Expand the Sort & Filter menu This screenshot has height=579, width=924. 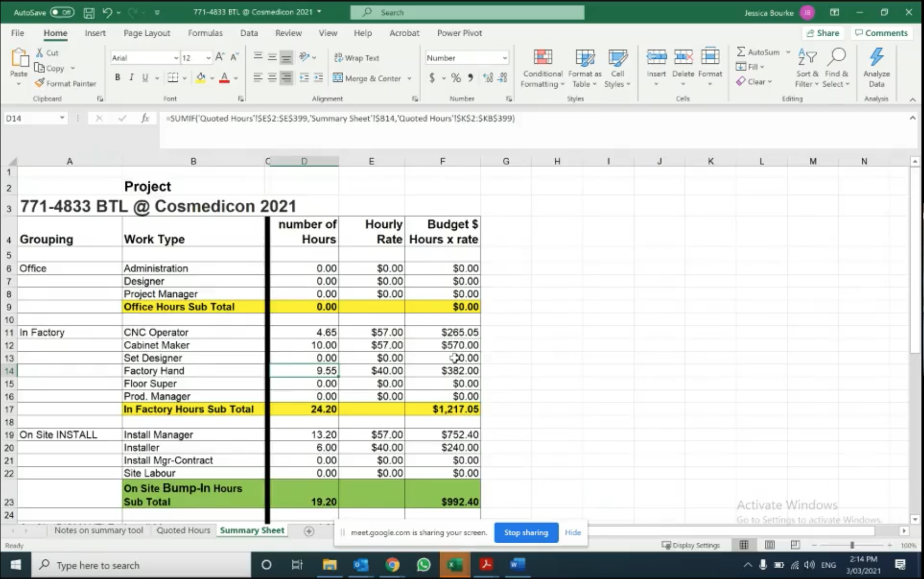pyautogui.click(x=807, y=68)
